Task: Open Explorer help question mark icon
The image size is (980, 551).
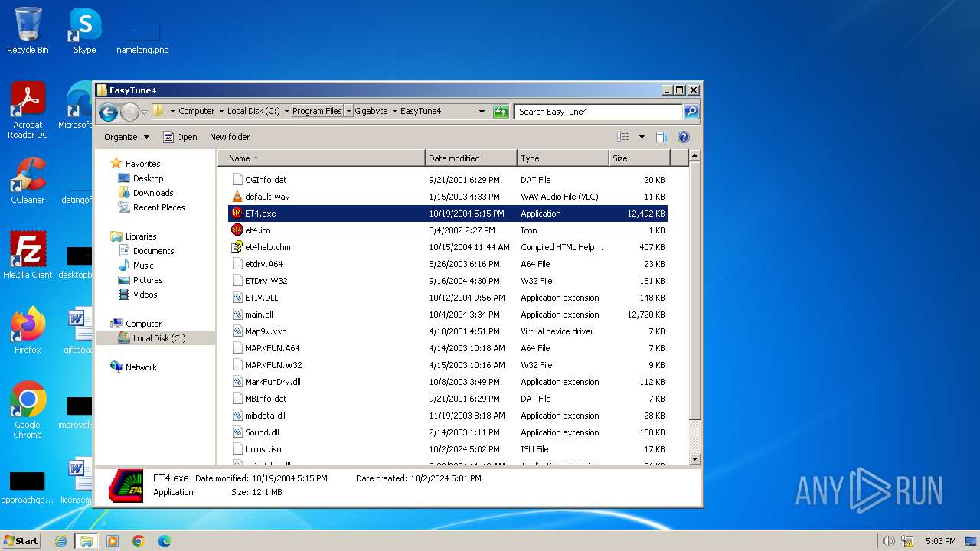Action: [684, 137]
